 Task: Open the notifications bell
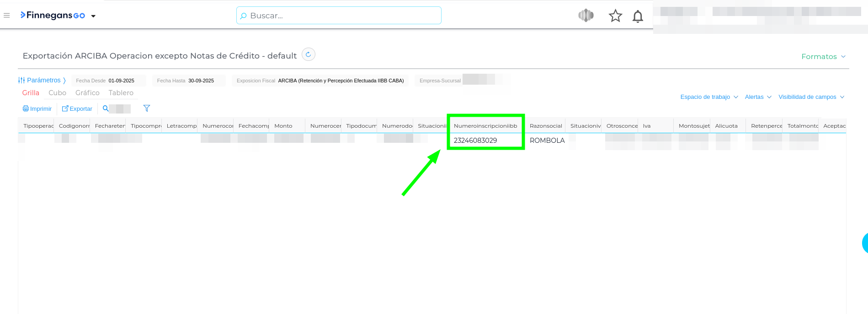[638, 16]
